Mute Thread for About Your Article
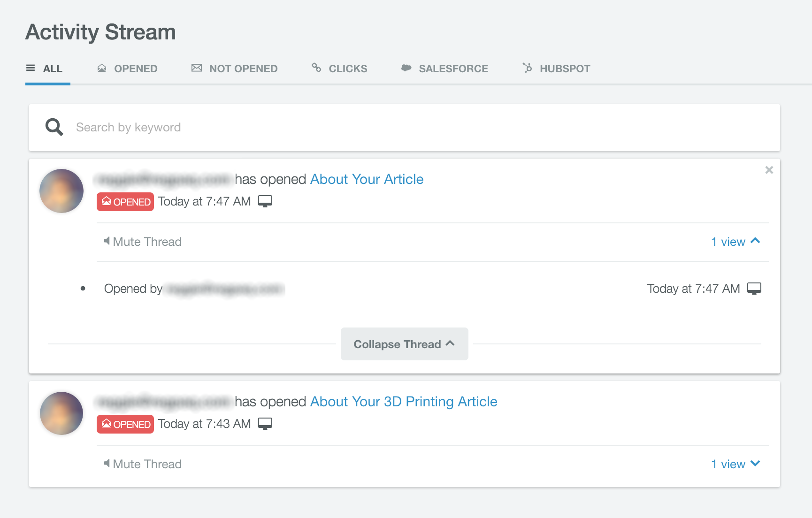812x518 pixels. coord(143,242)
